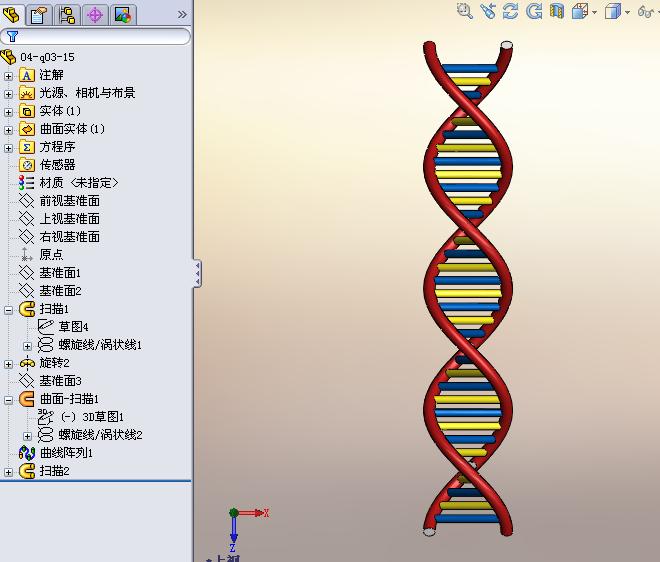Collapse the feature tree panel handle
The height and width of the screenshot is (562, 660).
click(x=197, y=273)
